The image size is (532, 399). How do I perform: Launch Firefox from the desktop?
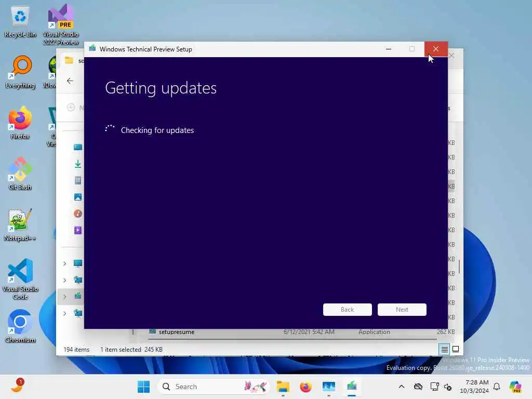[20, 123]
